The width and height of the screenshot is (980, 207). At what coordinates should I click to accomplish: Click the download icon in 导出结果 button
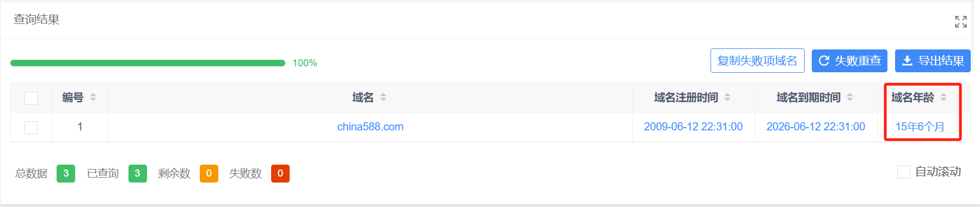pyautogui.click(x=907, y=61)
